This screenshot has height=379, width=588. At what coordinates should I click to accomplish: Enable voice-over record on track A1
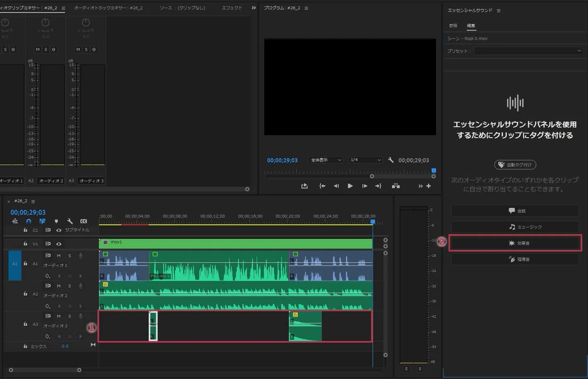point(80,255)
